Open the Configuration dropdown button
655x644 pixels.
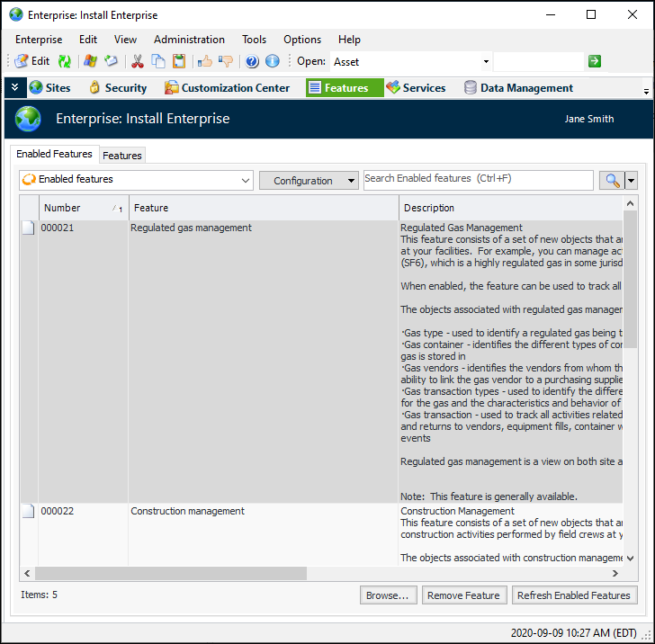pyautogui.click(x=309, y=181)
